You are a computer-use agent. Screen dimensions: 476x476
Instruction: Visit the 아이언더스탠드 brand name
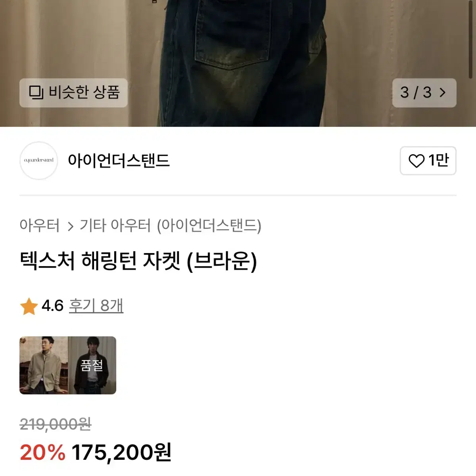(119, 161)
